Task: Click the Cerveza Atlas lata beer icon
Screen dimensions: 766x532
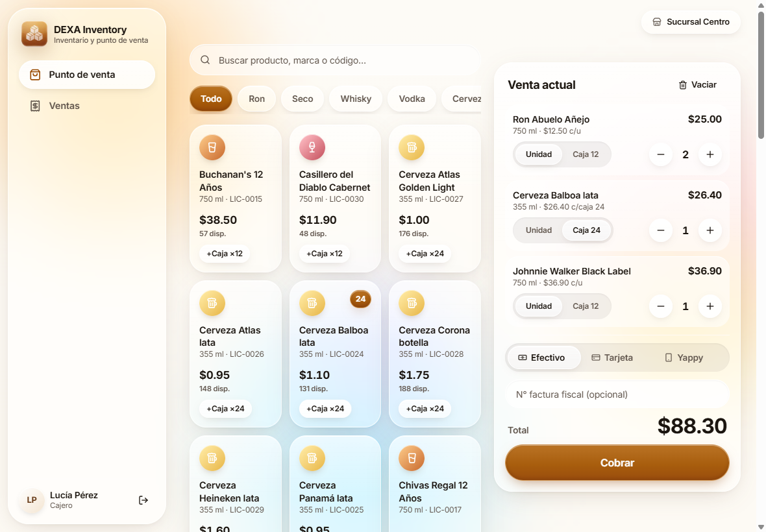Action: coord(212,303)
